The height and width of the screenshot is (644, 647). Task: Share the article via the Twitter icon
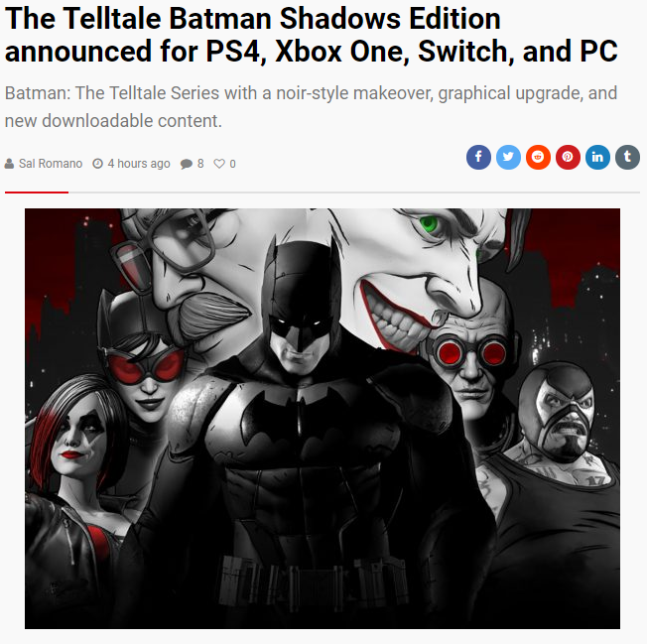(x=508, y=157)
